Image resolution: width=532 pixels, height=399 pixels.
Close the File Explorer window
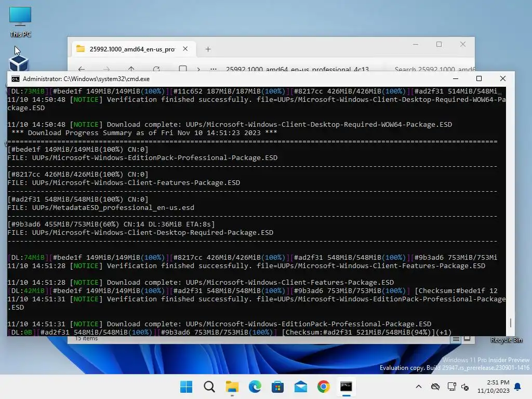(463, 45)
